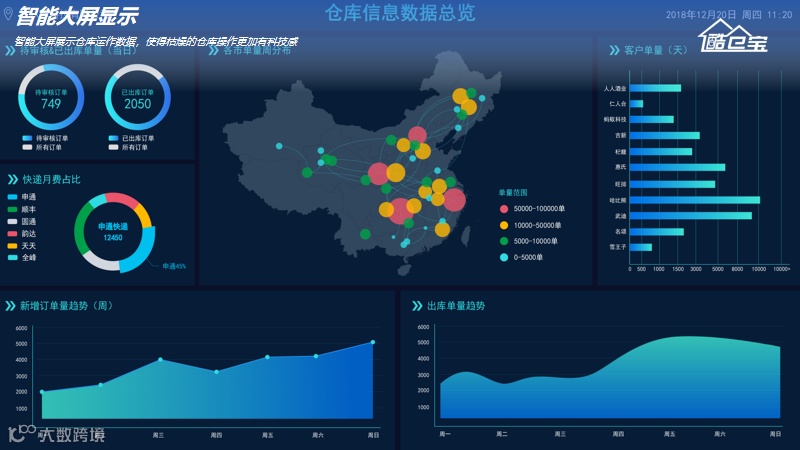Click the 名颂 bar in customer chart
The height and width of the screenshot is (450, 800).
[x=657, y=232]
